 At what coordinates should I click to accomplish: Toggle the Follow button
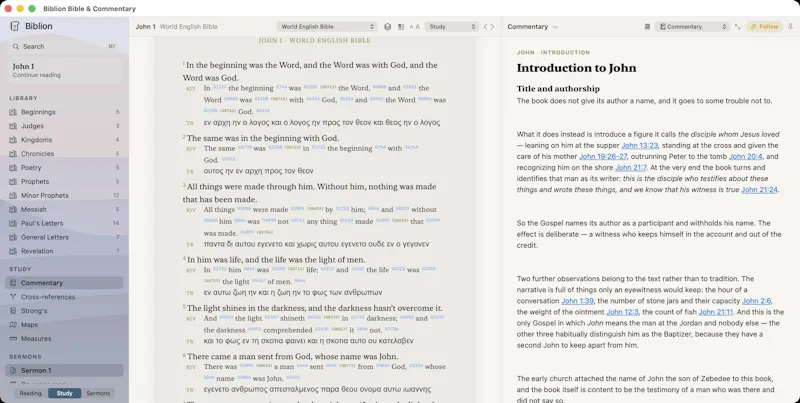click(764, 27)
